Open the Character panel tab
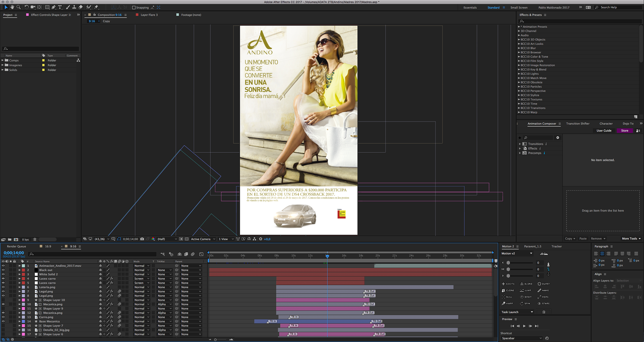This screenshot has height=342, width=644. [x=606, y=124]
